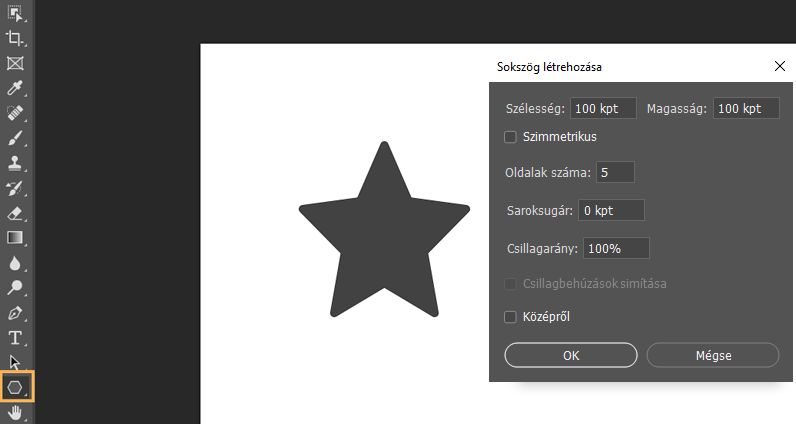
Task: Click the Saroksugár input field
Action: [611, 210]
